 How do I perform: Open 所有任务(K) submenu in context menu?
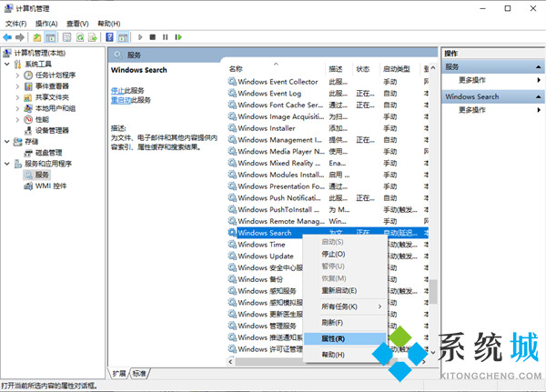[x=346, y=307]
